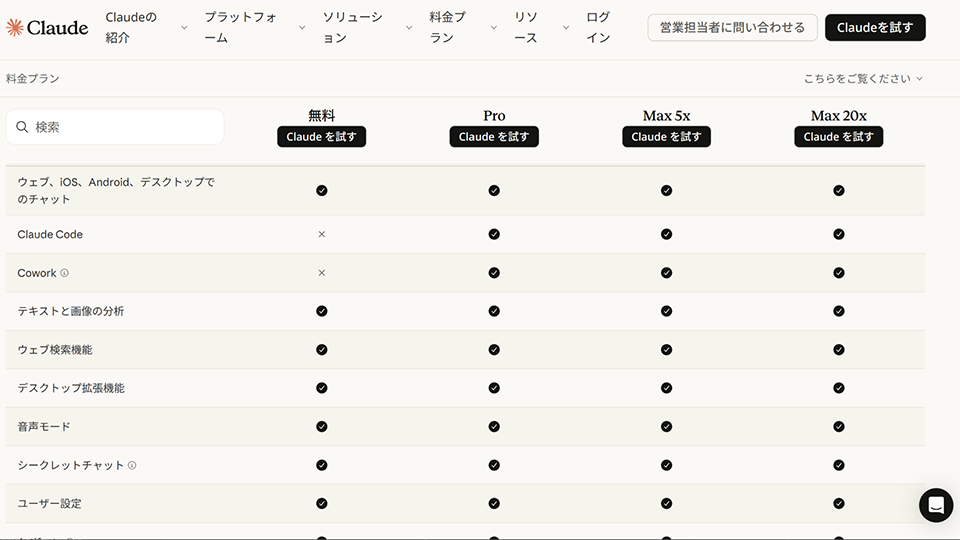
Task: Click the magnifier icon in search box
Action: pyautogui.click(x=22, y=127)
